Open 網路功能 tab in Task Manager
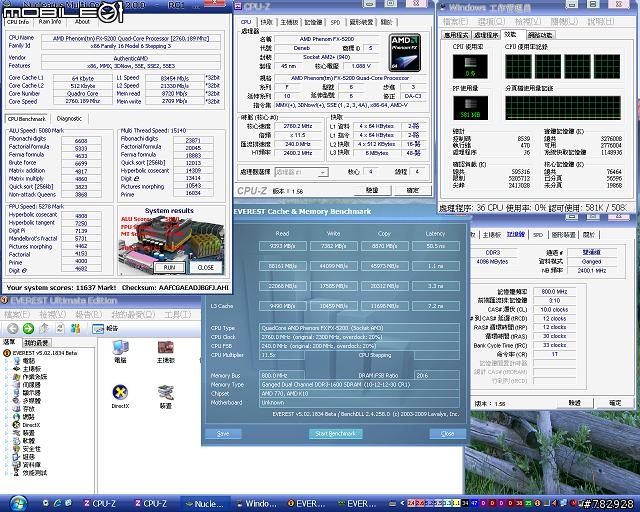 point(540,35)
